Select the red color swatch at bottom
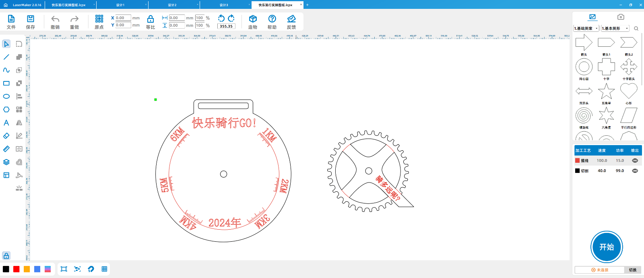This screenshot has height=278, width=644. click(x=17, y=269)
